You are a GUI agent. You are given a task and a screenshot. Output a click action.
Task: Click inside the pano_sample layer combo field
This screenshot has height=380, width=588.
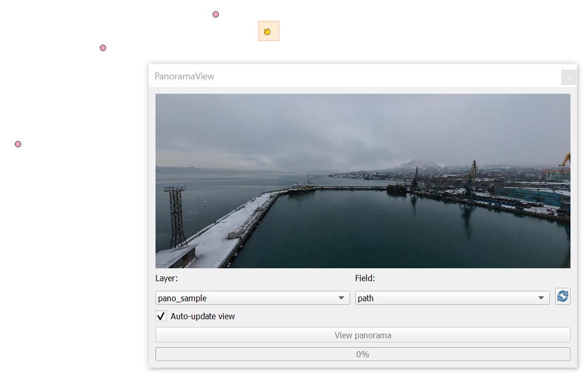(x=232, y=298)
